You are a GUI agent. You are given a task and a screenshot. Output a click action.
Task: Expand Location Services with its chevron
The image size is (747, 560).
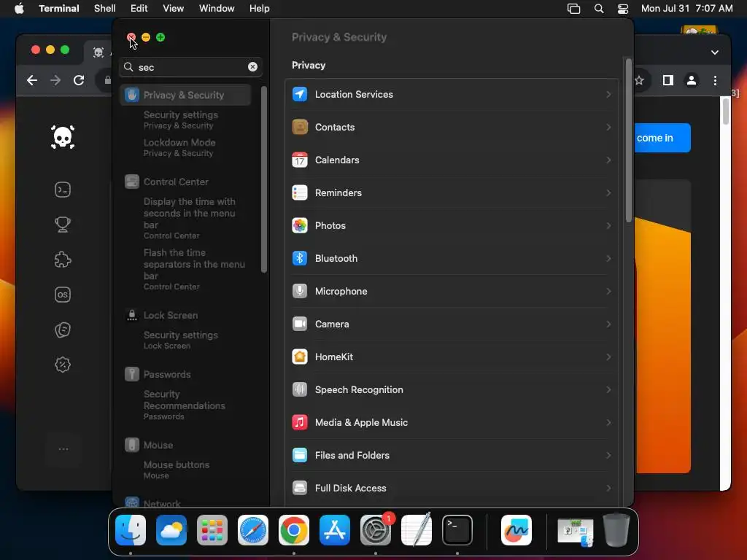pos(608,94)
